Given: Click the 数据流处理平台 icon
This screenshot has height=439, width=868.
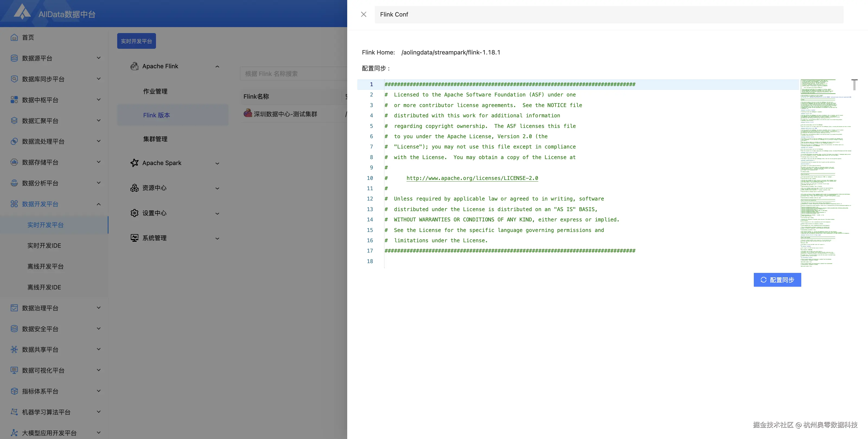Looking at the screenshot, I should pyautogui.click(x=14, y=141).
